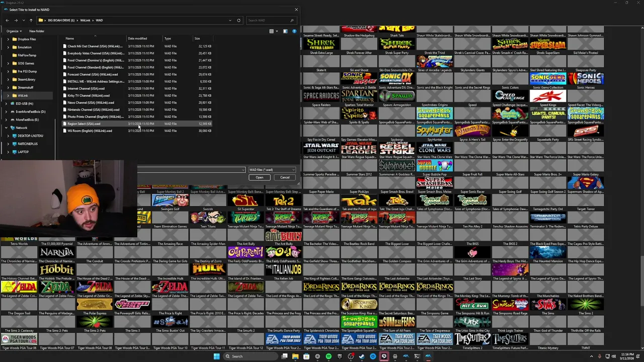Viewport: 644px width, 362px height.
Task: Select Hulk game cover in Dolphin
Action: (x=208, y=272)
